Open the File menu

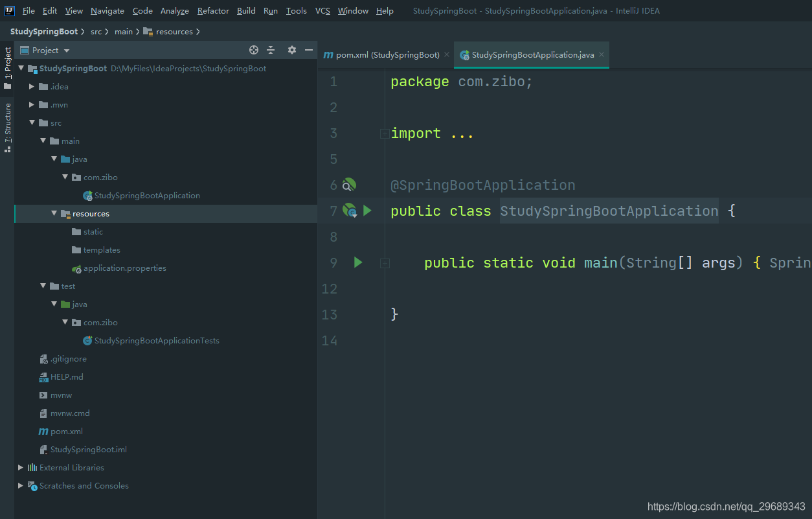click(x=28, y=10)
